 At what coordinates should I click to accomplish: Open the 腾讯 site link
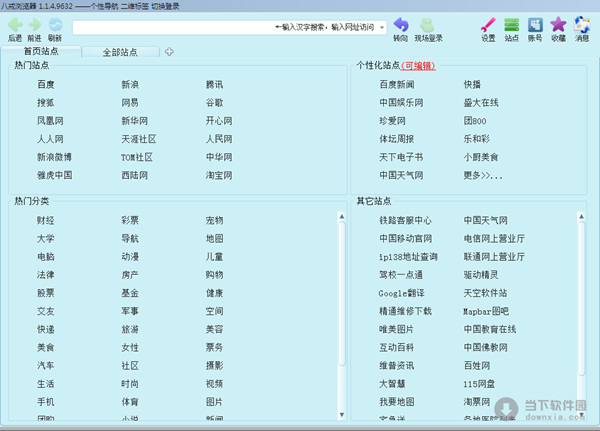[x=214, y=85]
